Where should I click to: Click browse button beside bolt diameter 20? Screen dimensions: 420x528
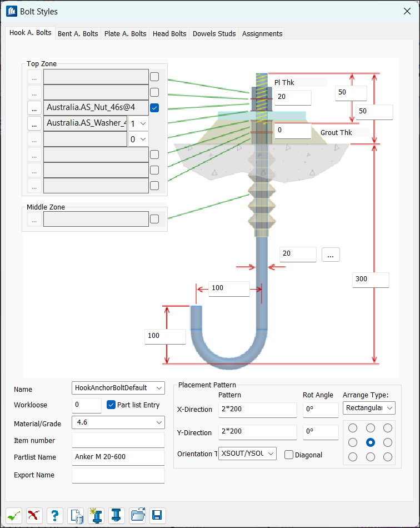(x=331, y=255)
